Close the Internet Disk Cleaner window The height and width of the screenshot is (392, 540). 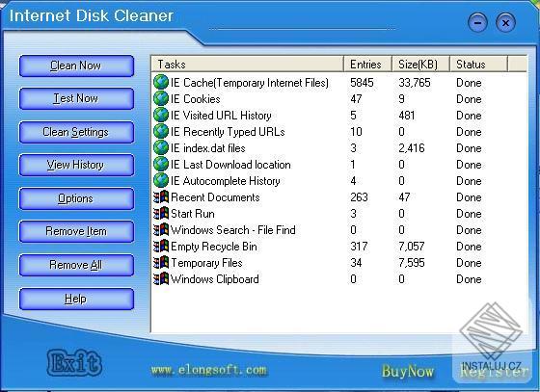point(505,23)
